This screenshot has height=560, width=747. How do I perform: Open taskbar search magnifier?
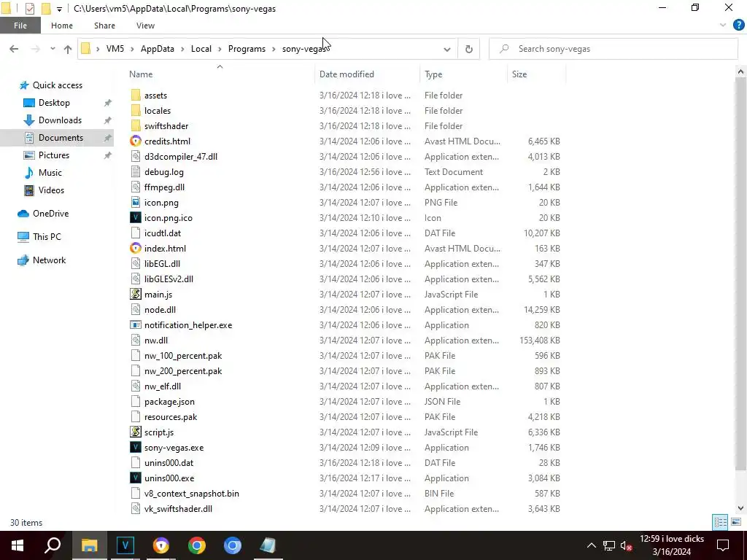(53, 545)
